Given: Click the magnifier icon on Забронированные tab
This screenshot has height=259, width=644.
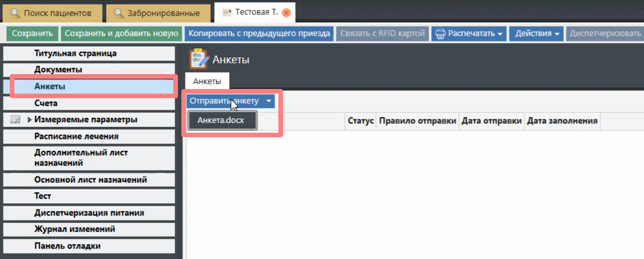Looking at the screenshot, I should pos(118,13).
